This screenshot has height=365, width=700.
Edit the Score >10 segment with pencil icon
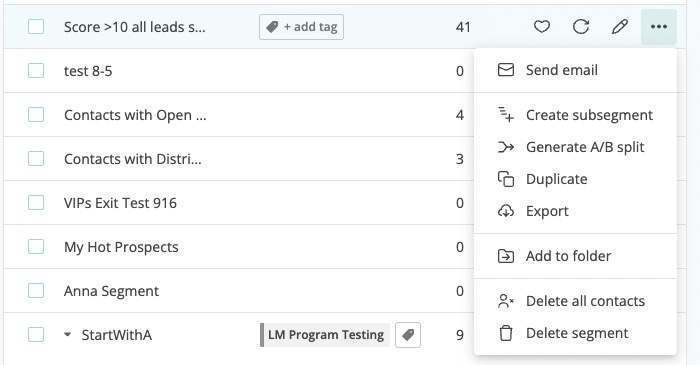click(x=620, y=27)
